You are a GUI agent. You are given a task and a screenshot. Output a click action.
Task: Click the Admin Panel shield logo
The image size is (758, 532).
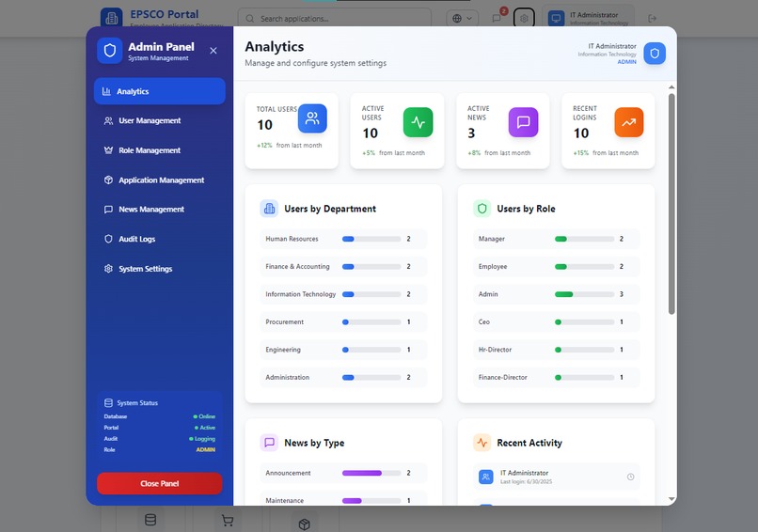click(110, 50)
